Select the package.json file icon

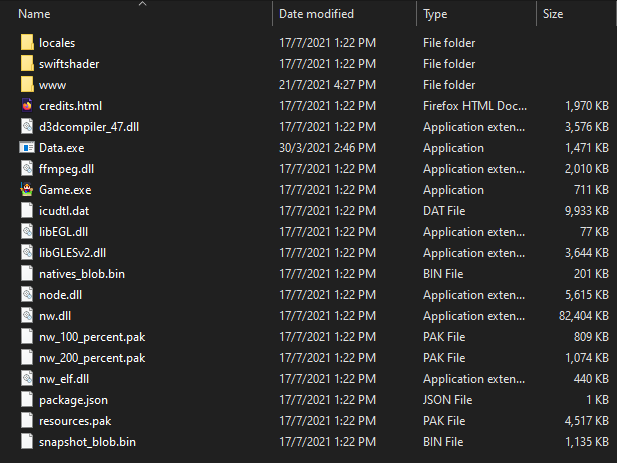pyautogui.click(x=27, y=400)
